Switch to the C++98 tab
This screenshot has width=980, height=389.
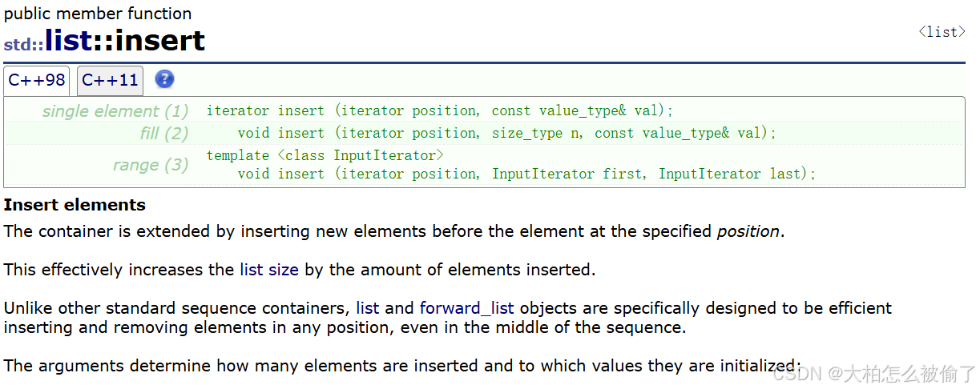37,80
